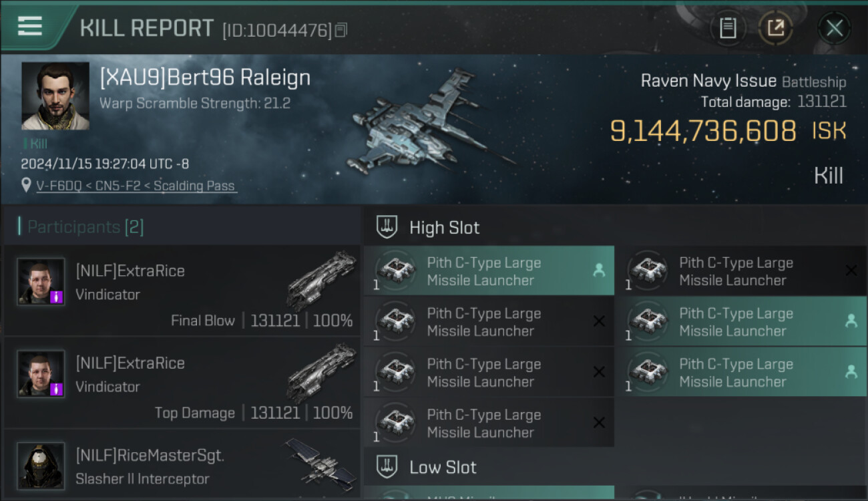Select the High Slot section header
The image size is (868, 501).
444,228
